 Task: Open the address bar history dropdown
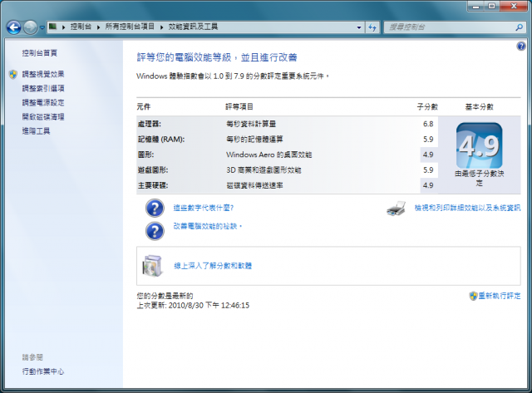359,27
